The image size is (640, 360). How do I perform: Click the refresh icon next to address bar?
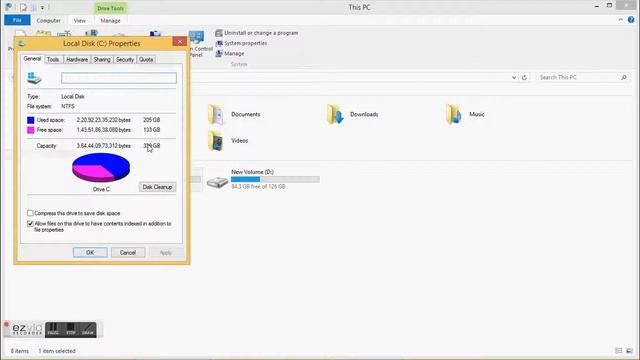[524, 77]
